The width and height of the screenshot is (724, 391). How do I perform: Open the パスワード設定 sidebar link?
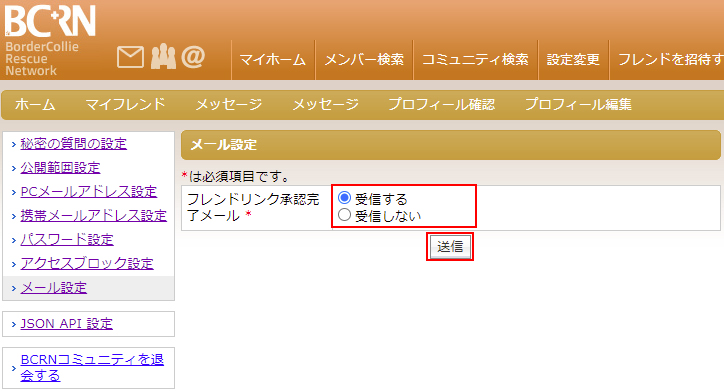click(67, 240)
